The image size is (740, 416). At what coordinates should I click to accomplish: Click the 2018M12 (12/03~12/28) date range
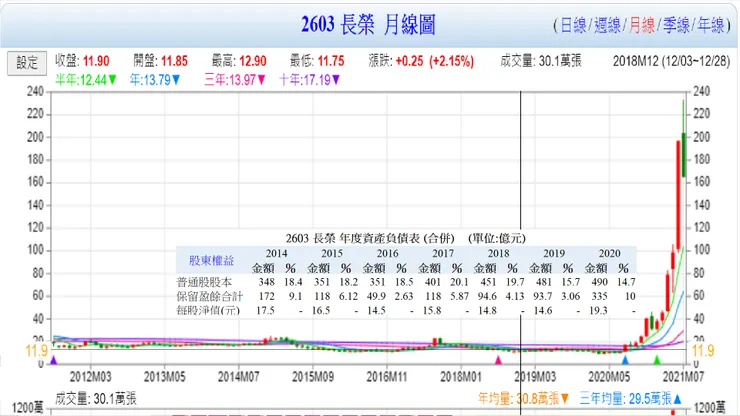[x=671, y=61]
